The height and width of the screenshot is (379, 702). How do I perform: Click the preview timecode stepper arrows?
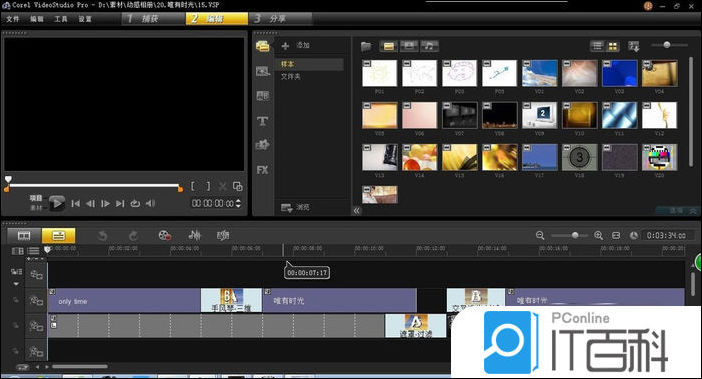point(238,203)
